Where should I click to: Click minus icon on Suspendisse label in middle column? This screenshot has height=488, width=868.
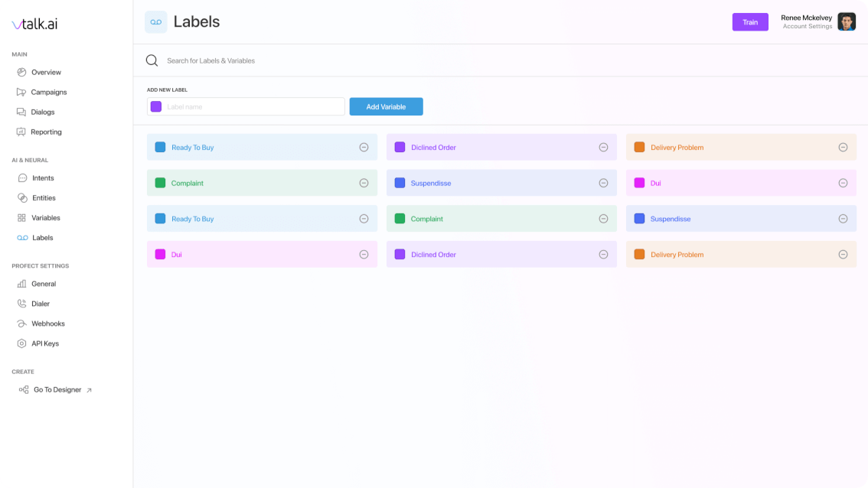(603, 184)
